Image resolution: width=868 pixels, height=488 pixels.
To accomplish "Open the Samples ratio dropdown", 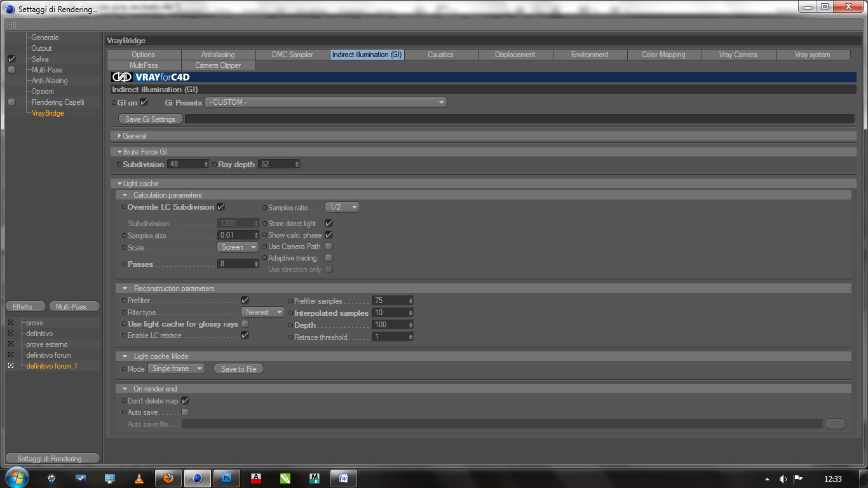I will pyautogui.click(x=342, y=207).
